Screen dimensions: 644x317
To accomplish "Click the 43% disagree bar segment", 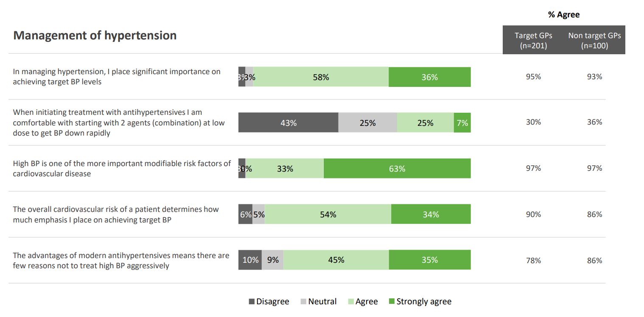I will [x=288, y=123].
